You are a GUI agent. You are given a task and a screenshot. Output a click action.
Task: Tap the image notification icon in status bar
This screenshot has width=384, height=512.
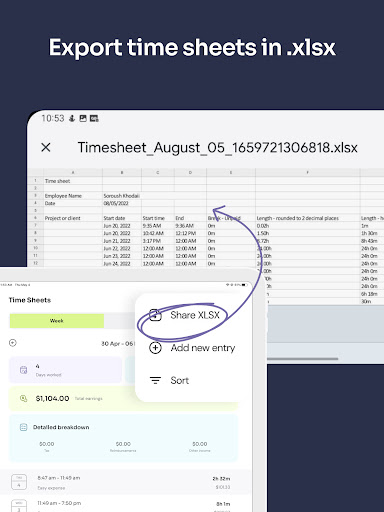83,118
